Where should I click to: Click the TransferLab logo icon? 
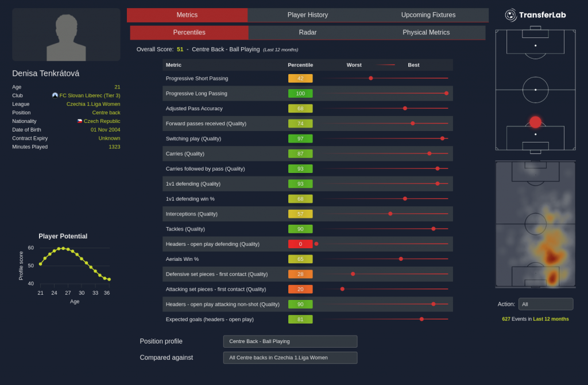pyautogui.click(x=510, y=15)
